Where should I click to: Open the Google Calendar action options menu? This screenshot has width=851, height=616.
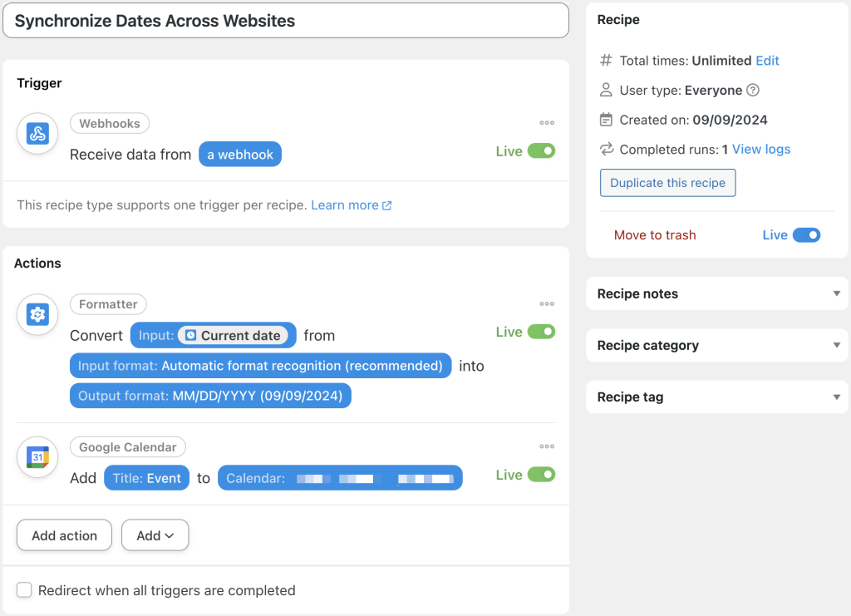pos(547,446)
